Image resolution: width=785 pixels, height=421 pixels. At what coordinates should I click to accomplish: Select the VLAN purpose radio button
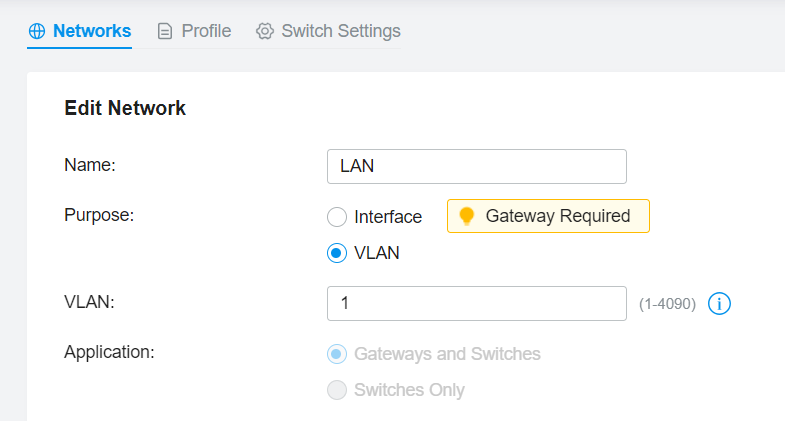click(337, 253)
